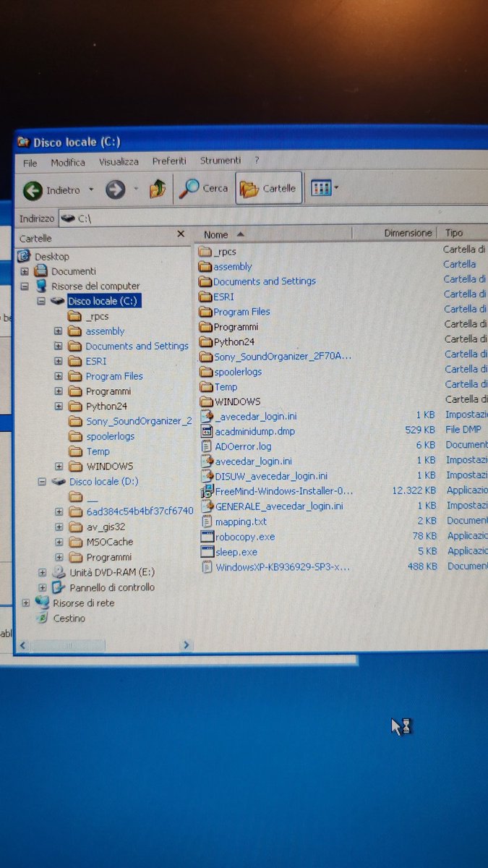Viewport: 488px width, 868px height.
Task: Select _rpcs folder in the tree
Action: (97, 317)
